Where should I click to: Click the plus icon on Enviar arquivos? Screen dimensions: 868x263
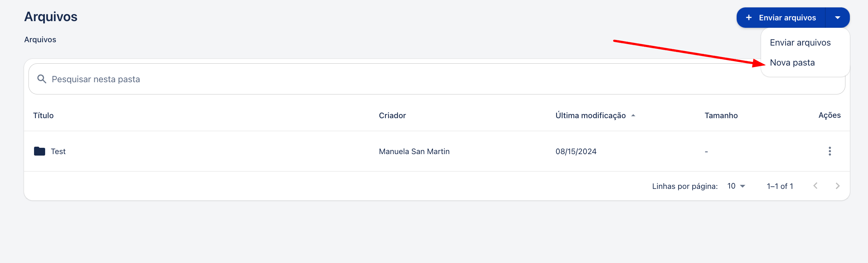749,17
